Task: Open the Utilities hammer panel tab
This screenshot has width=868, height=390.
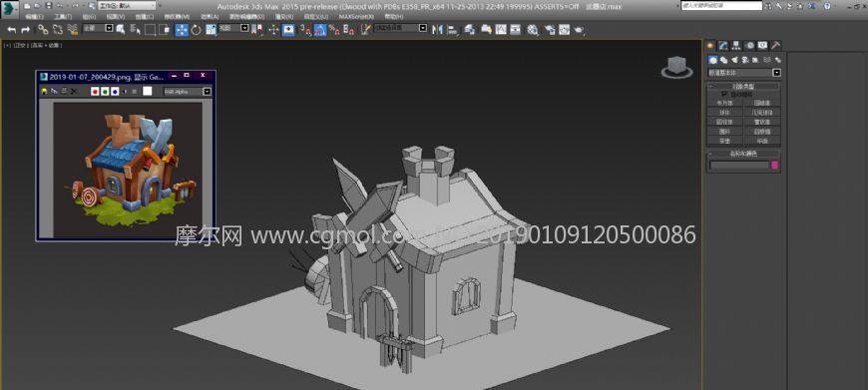Action: coord(776,45)
